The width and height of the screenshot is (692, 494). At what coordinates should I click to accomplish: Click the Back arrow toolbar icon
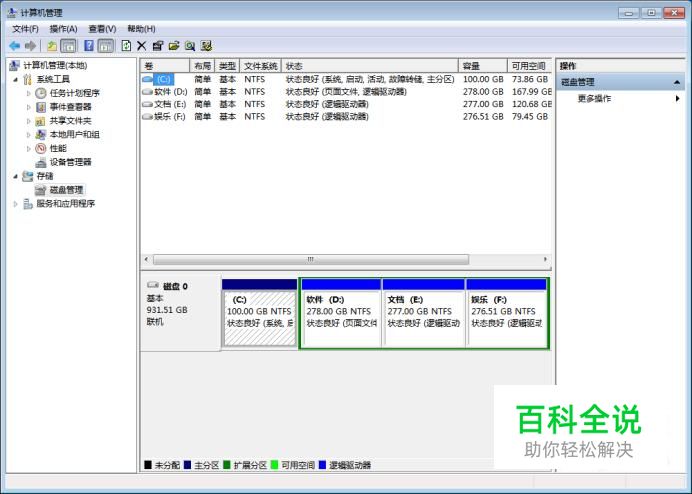click(x=15, y=46)
